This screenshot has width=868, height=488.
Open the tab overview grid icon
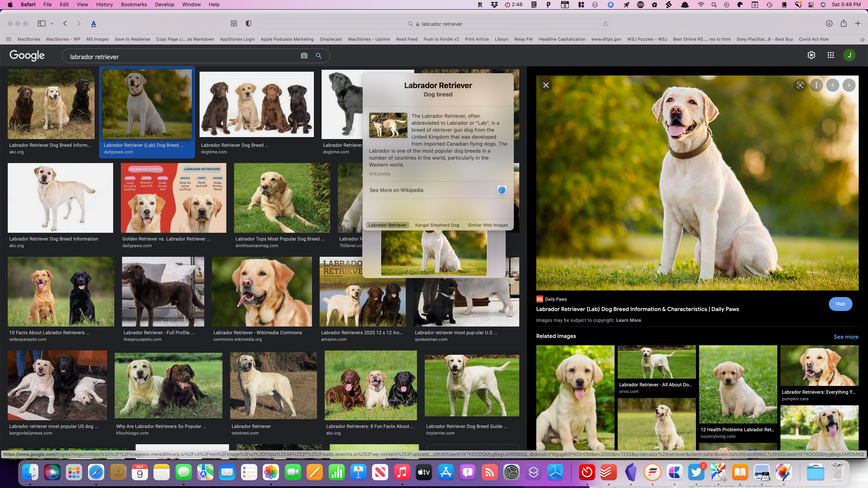pyautogui.click(x=234, y=24)
